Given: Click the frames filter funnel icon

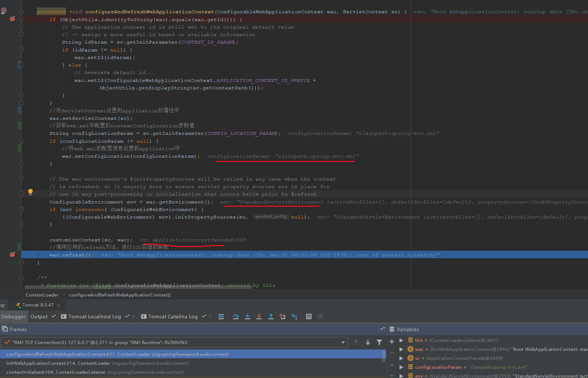Looking at the screenshot, I should [x=379, y=342].
